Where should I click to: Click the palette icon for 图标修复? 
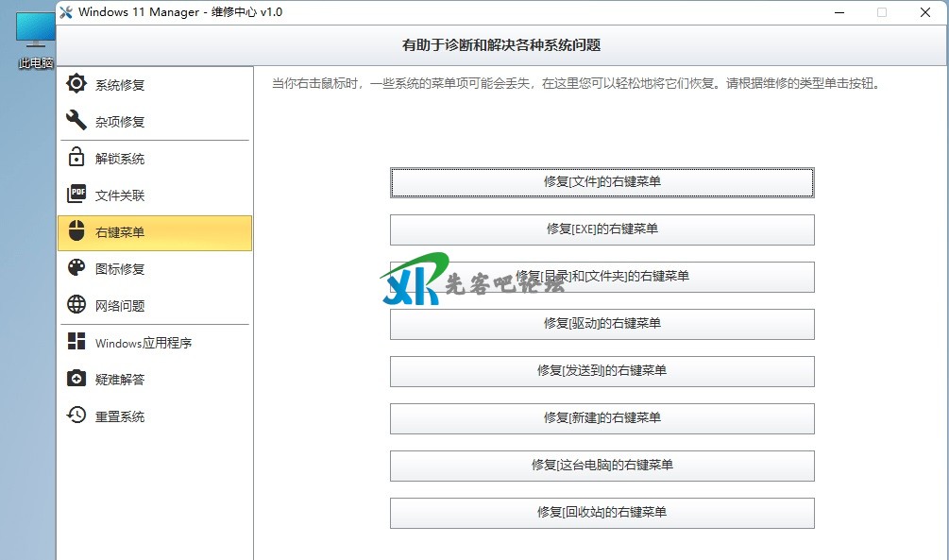pyautogui.click(x=76, y=268)
